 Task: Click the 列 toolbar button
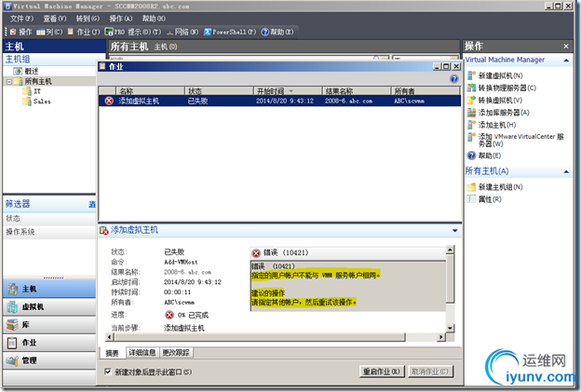(x=49, y=32)
